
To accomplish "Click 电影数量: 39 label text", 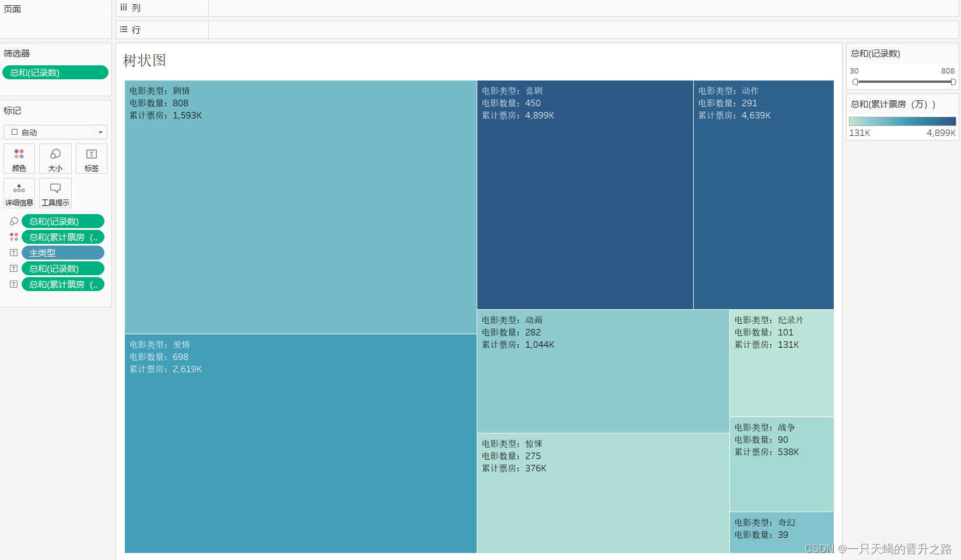I will click(x=761, y=535).
